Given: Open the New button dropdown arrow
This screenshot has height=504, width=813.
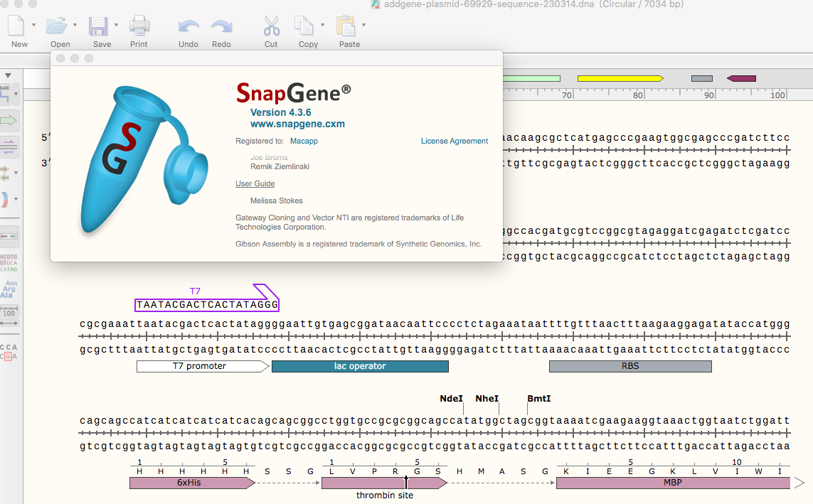Looking at the screenshot, I should pos(34,25).
